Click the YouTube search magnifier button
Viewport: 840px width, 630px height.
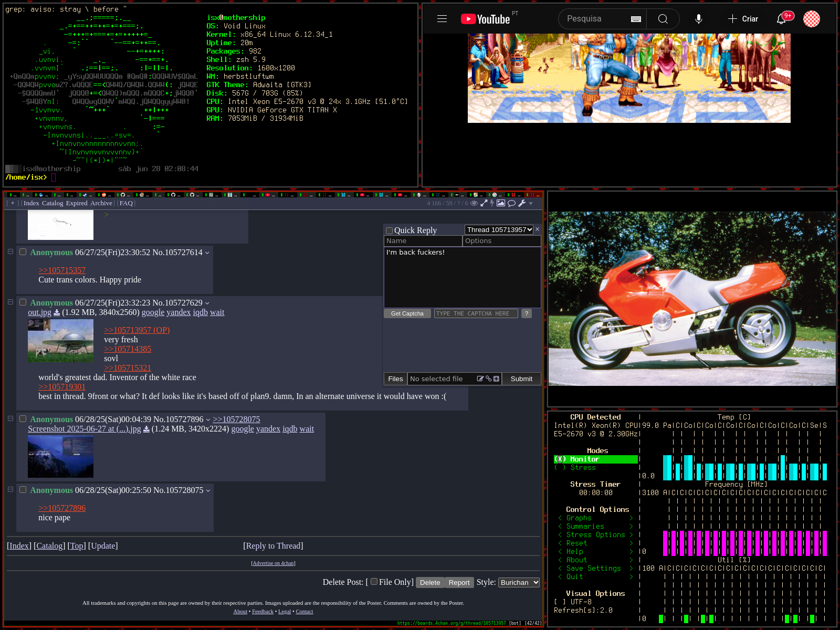click(x=663, y=19)
